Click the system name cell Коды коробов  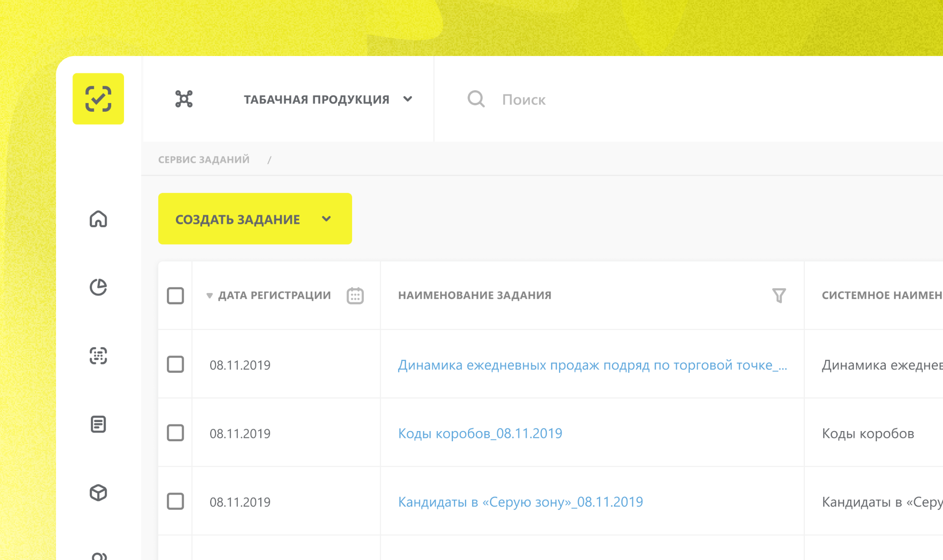click(x=868, y=434)
